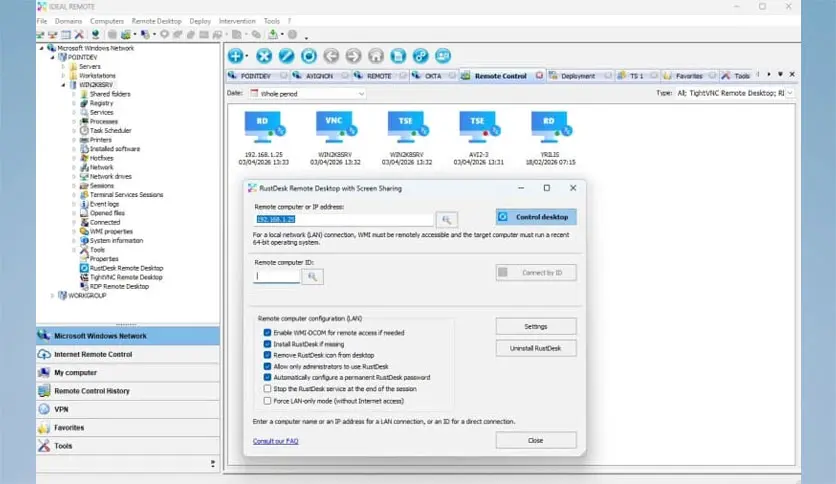Image resolution: width=836 pixels, height=484 pixels.
Task: Uncheck Install RustDesk if missing
Action: (267, 344)
